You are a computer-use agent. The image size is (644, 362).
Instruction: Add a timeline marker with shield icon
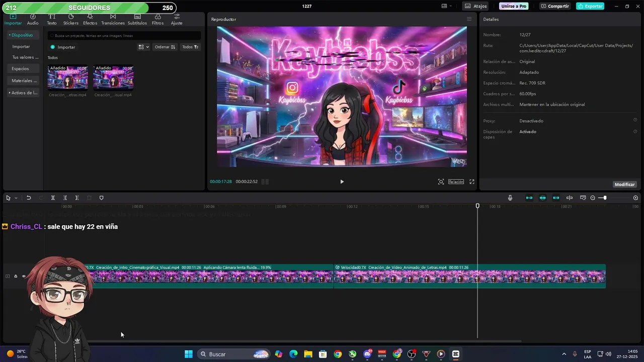[x=101, y=198]
